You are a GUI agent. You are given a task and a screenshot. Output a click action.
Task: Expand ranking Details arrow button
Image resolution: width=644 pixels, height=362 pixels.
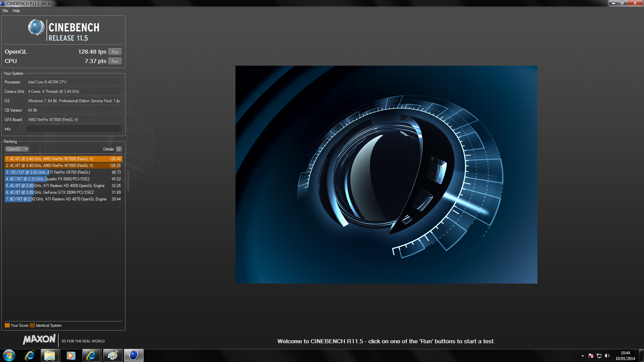point(119,149)
